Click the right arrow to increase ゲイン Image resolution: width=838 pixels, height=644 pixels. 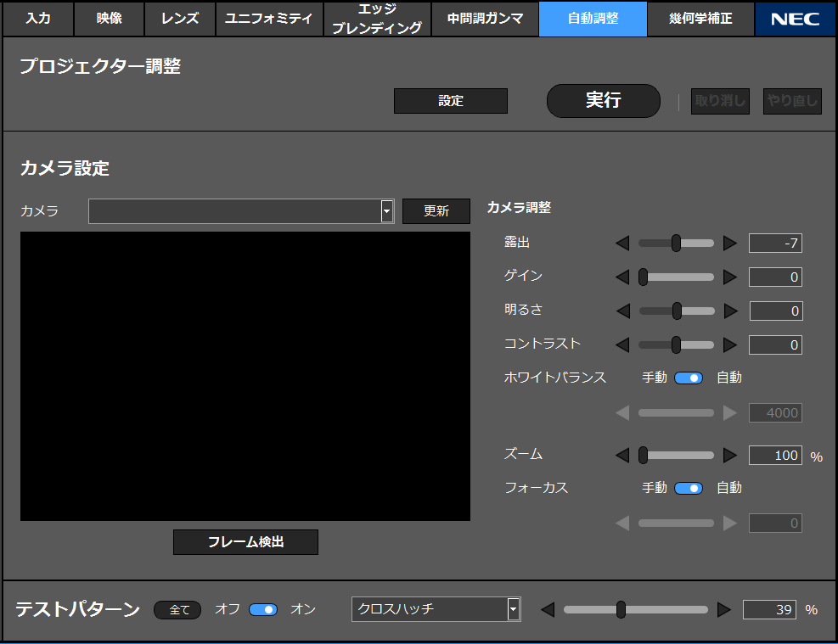click(730, 277)
